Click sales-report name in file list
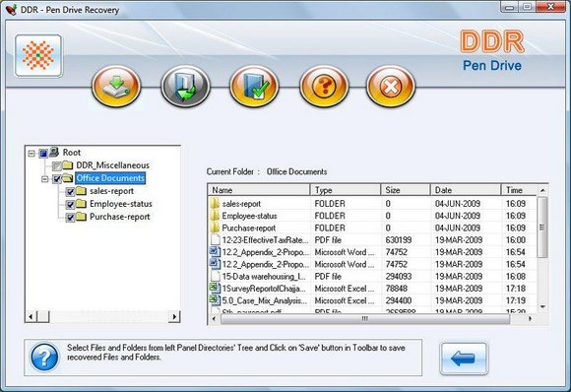The height and width of the screenshot is (392, 571). tap(241, 204)
